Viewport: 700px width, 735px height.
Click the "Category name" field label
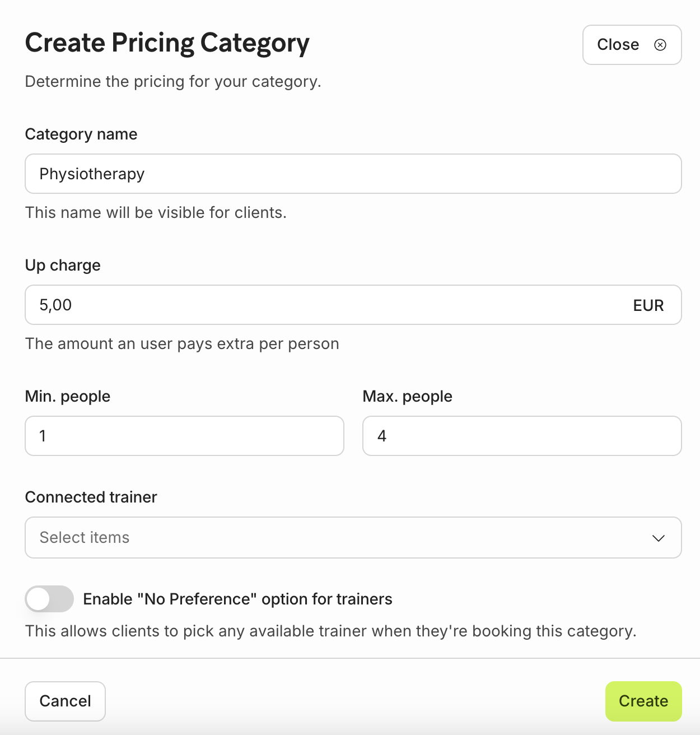coord(81,134)
